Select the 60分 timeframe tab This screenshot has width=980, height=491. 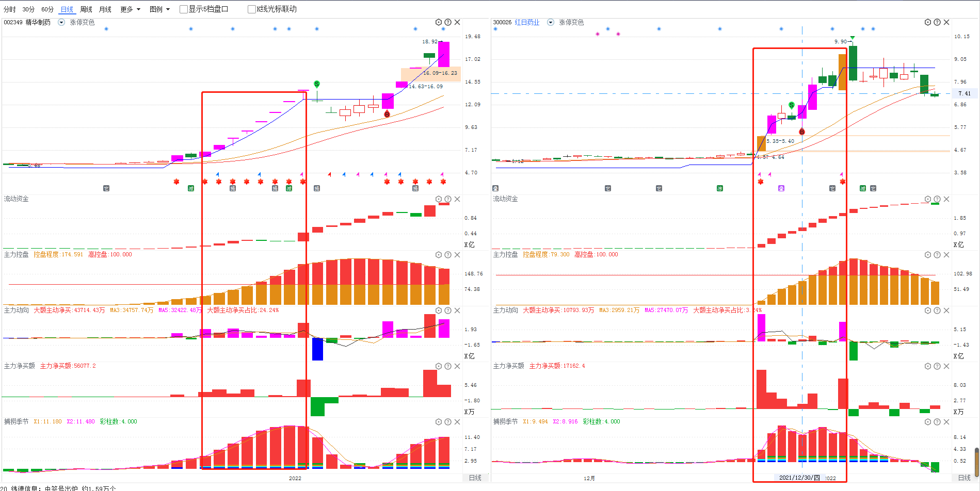click(x=47, y=9)
